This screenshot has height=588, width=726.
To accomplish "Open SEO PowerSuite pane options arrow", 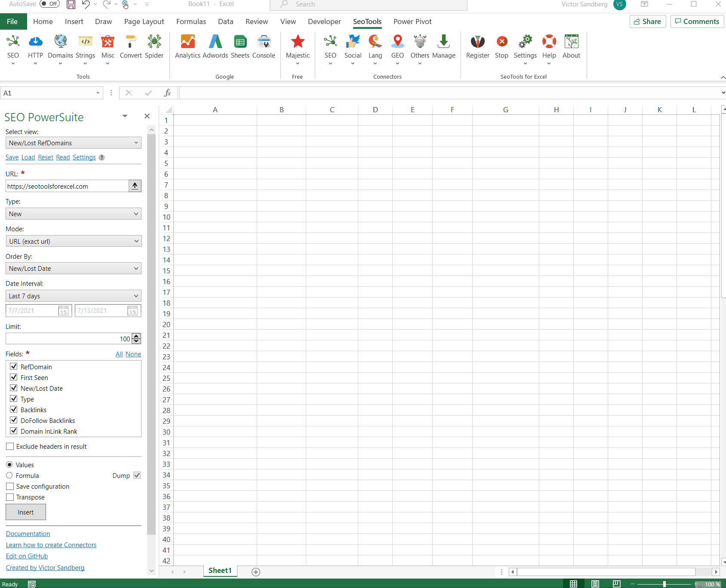I will pos(125,116).
